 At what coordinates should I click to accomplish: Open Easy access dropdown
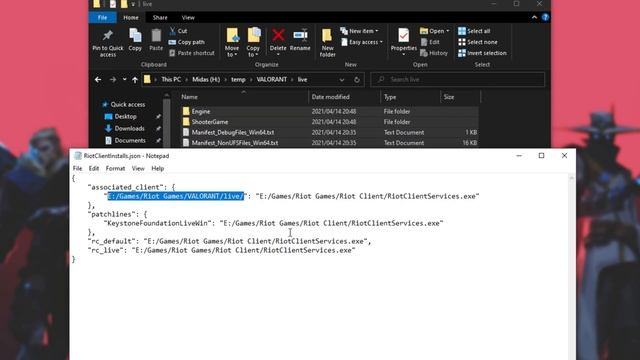(x=362, y=42)
